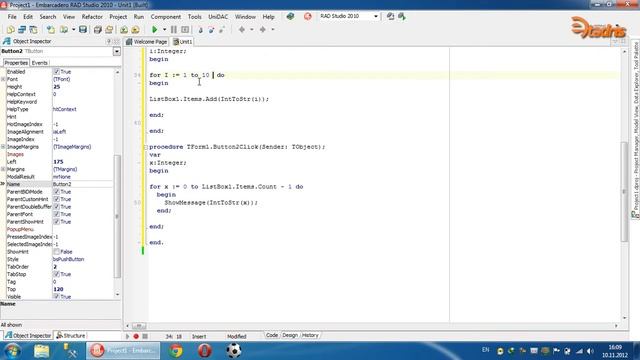This screenshot has width=640, height=360.
Task: Expand the ImageMargins property node
Action: 3,147
